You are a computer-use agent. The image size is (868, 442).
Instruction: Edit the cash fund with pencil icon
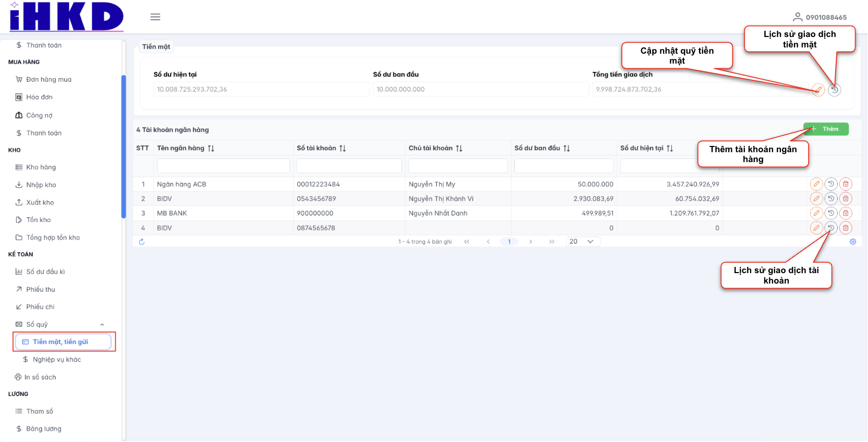pyautogui.click(x=818, y=90)
